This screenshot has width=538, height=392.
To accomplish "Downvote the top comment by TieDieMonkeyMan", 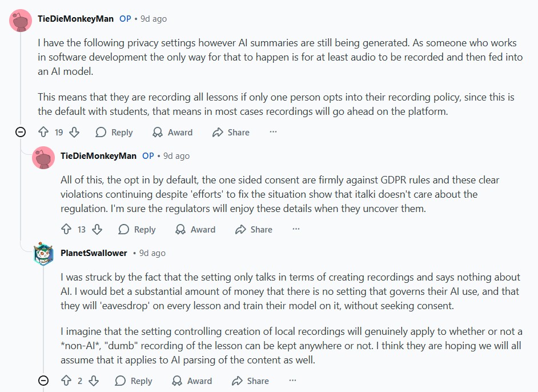I will click(x=74, y=132).
